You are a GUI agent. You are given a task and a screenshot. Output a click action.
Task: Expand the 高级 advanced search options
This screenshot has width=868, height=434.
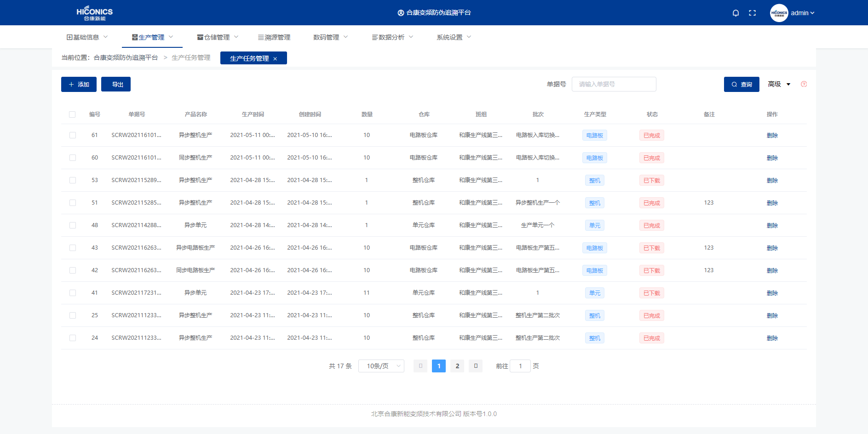(x=779, y=84)
